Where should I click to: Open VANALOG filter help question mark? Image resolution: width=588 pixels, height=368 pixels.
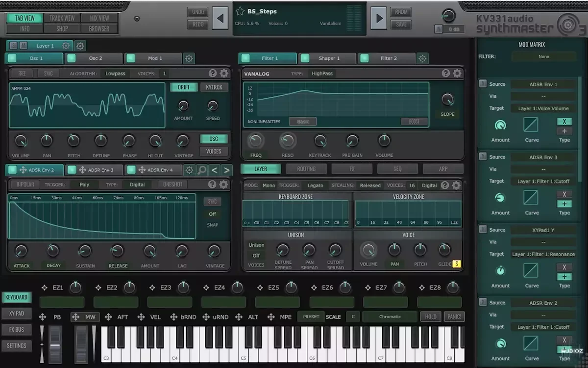[x=446, y=74]
